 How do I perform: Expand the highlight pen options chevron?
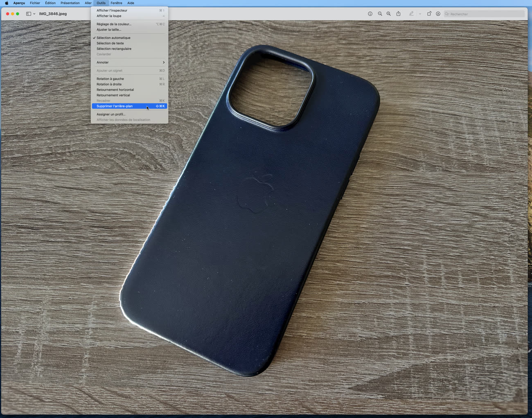(x=420, y=14)
